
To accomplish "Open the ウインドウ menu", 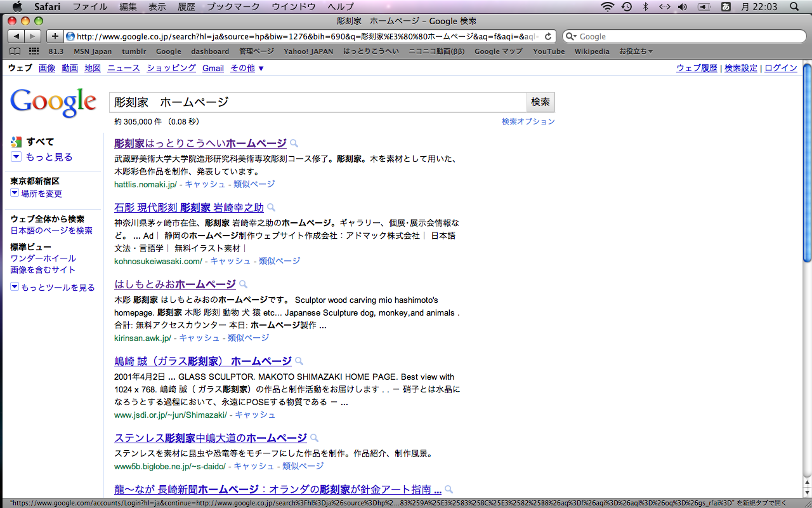I will (294, 6).
